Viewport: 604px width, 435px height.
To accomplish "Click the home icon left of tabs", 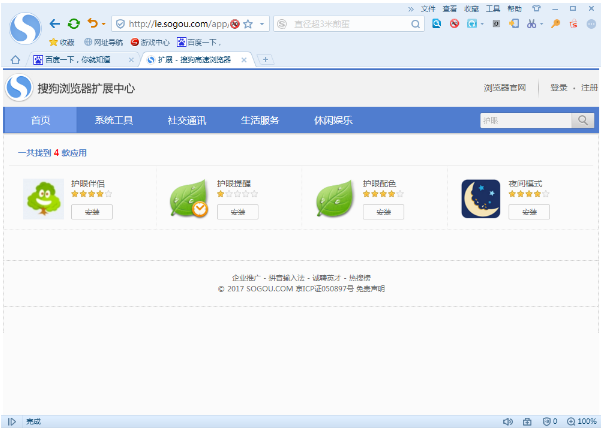I will pyautogui.click(x=15, y=60).
